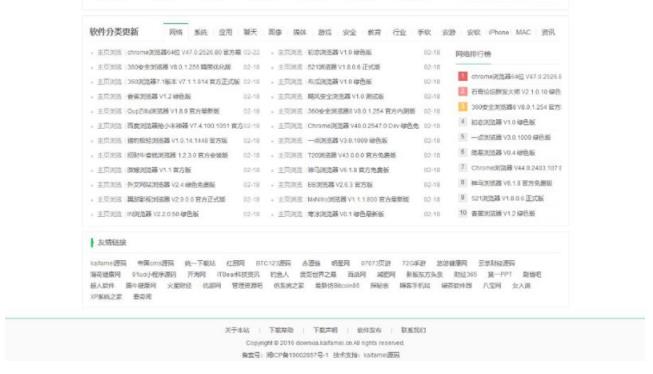The height and width of the screenshot is (374, 653).
Task: Open 一点浏览器 V3.0.1009 in update list
Action: tap(347, 141)
